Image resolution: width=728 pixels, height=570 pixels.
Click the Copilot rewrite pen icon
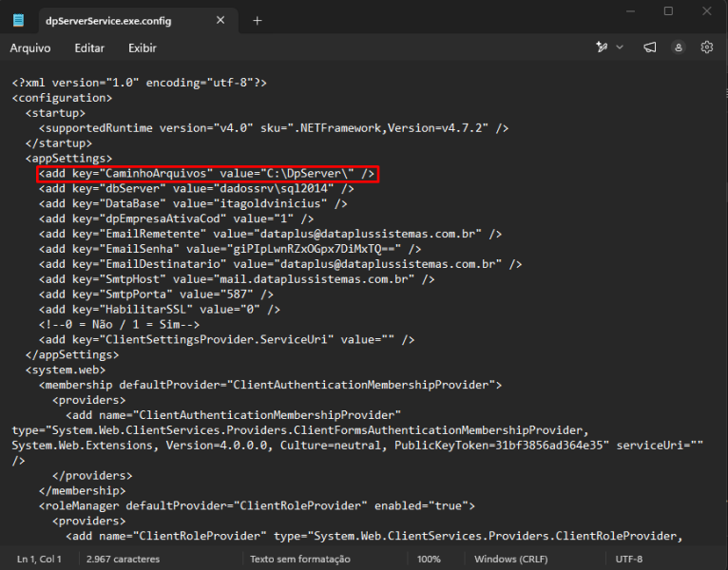point(603,47)
